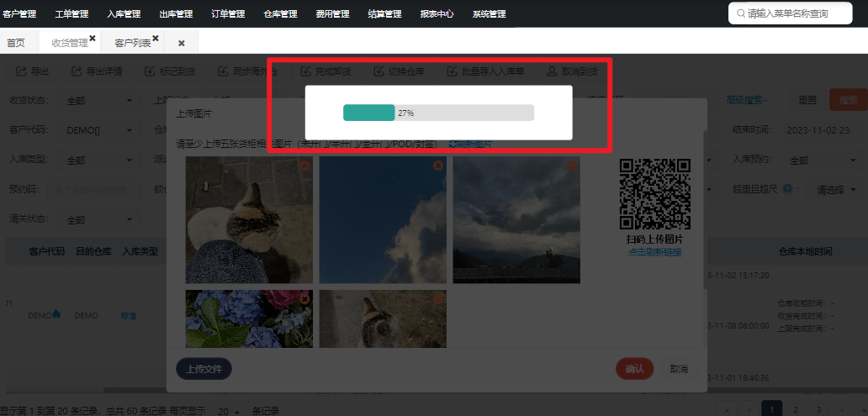The image size is (868, 416).
Task: Open the 费用管理 menu
Action: pos(333,13)
